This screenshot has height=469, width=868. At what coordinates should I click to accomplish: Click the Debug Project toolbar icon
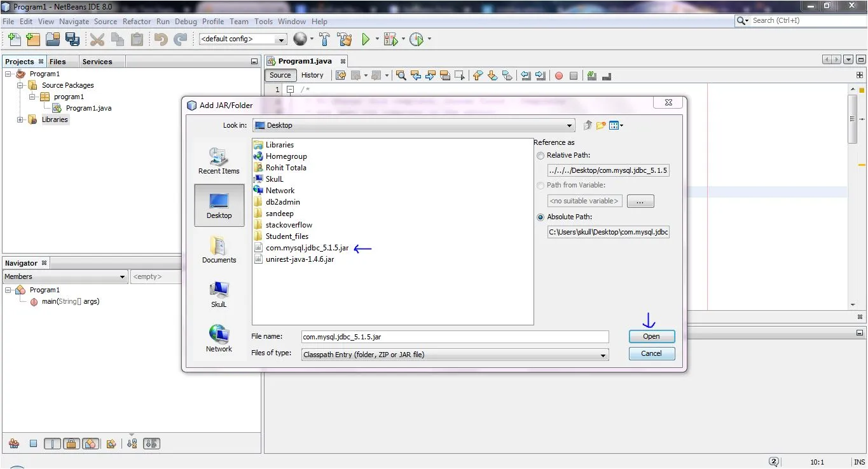click(x=390, y=39)
